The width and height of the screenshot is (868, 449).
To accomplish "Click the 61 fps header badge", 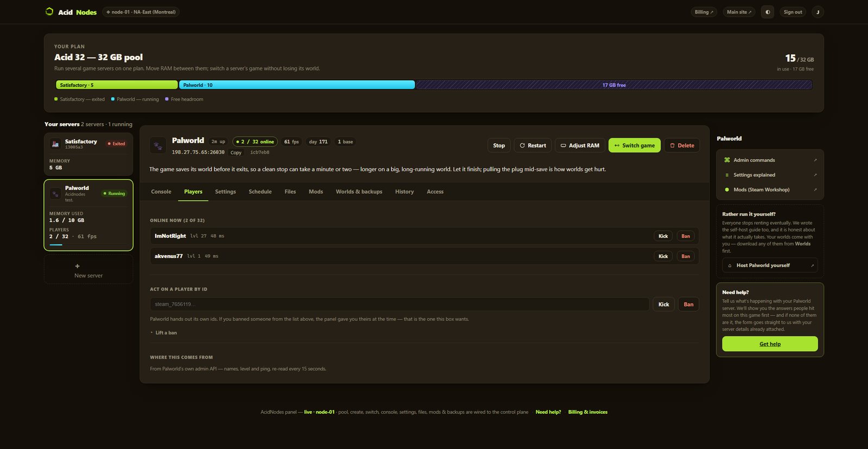I will coord(291,142).
